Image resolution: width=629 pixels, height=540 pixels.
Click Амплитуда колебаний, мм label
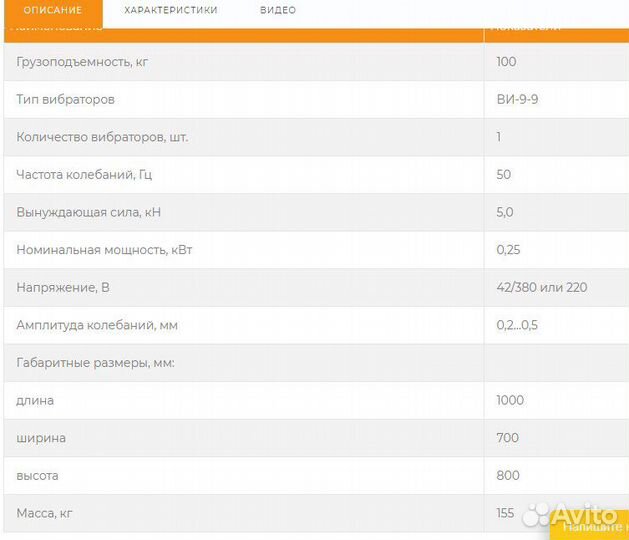[97, 325]
